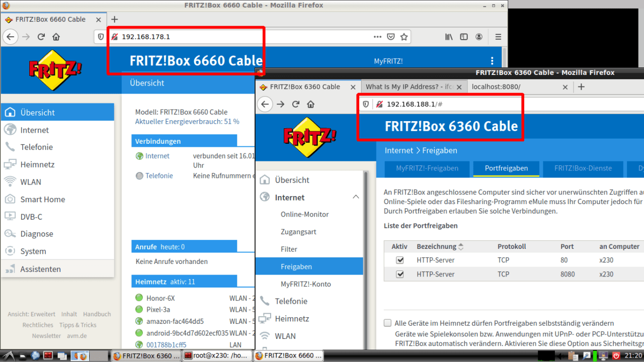
Task: Collapse the Internet menu section
Action: pyautogui.click(x=356, y=197)
